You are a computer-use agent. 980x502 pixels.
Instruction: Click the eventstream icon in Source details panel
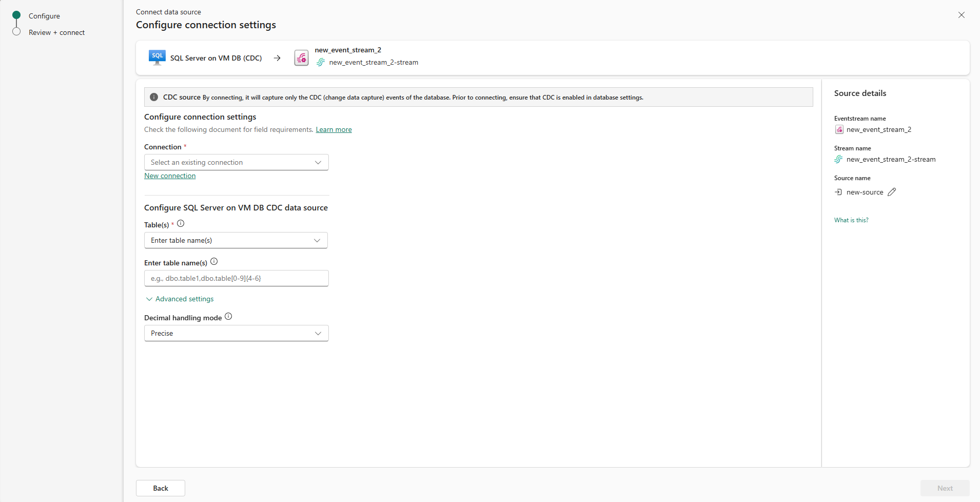(x=839, y=129)
